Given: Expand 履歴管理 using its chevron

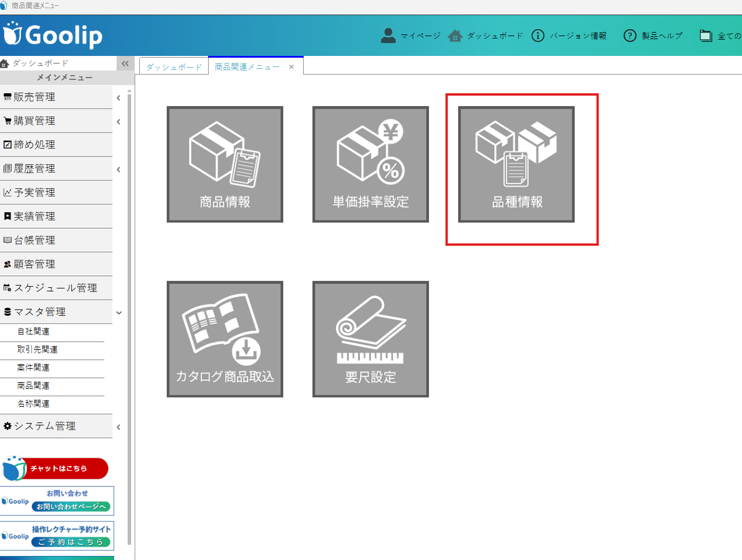Looking at the screenshot, I should [x=118, y=170].
